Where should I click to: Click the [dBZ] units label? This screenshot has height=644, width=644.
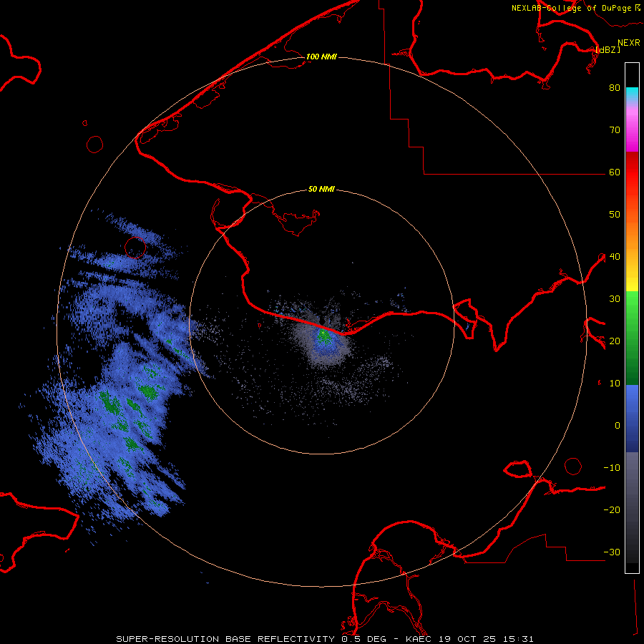(x=608, y=50)
